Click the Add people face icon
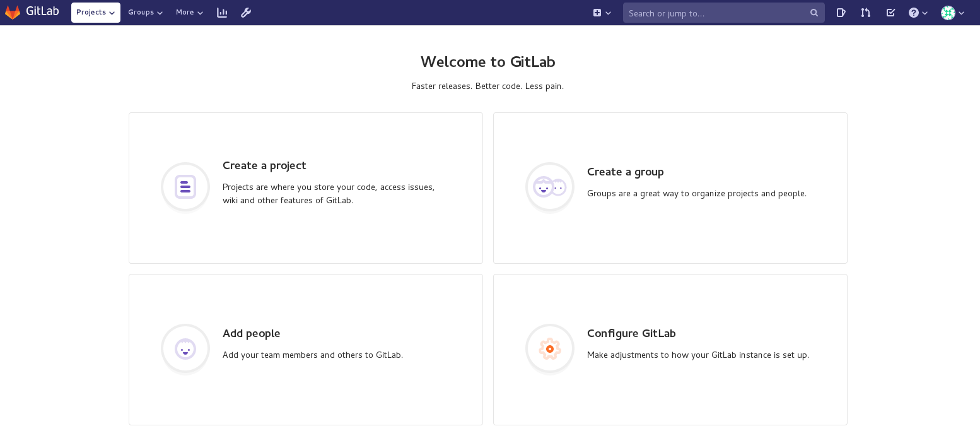The height and width of the screenshot is (426, 980). coord(185,348)
